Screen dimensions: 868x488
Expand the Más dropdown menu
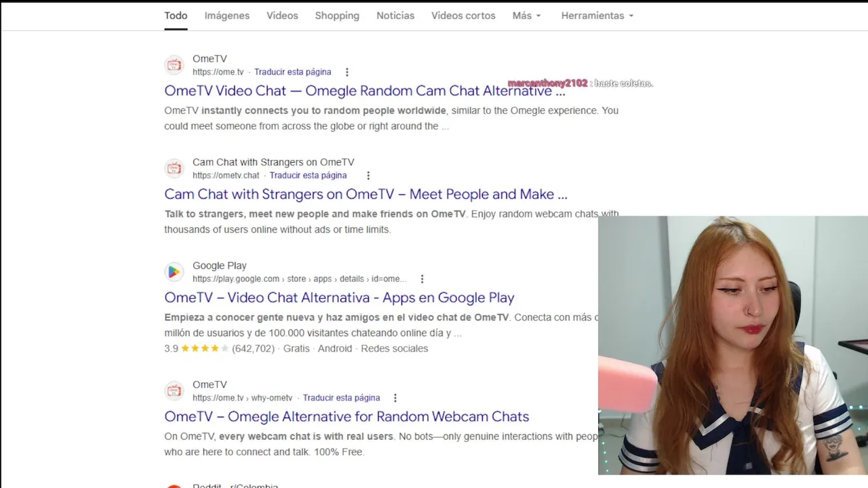click(x=527, y=16)
